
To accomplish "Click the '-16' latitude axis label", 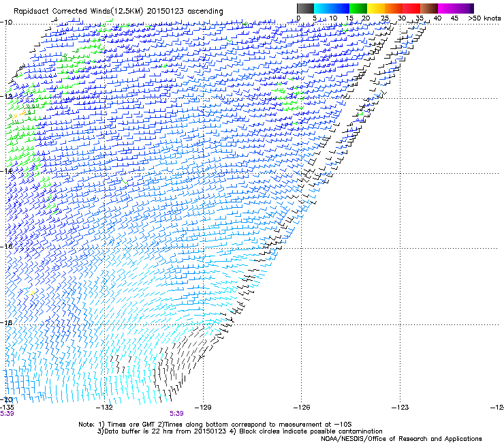I will [6, 247].
